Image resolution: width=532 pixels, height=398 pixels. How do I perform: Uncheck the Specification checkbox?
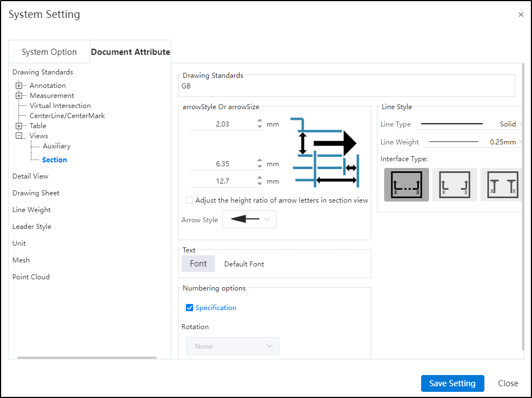coord(190,308)
